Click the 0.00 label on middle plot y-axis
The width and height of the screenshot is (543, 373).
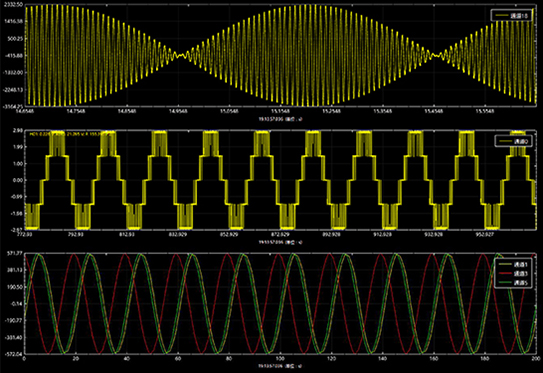[x=18, y=180]
